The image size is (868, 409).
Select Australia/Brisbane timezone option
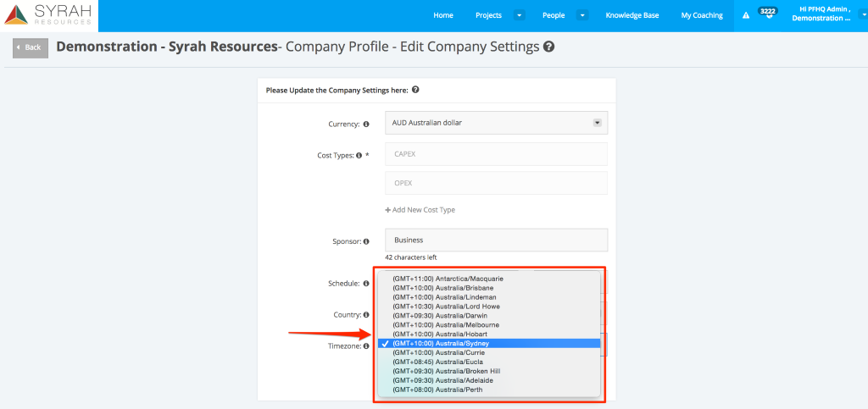(x=489, y=288)
